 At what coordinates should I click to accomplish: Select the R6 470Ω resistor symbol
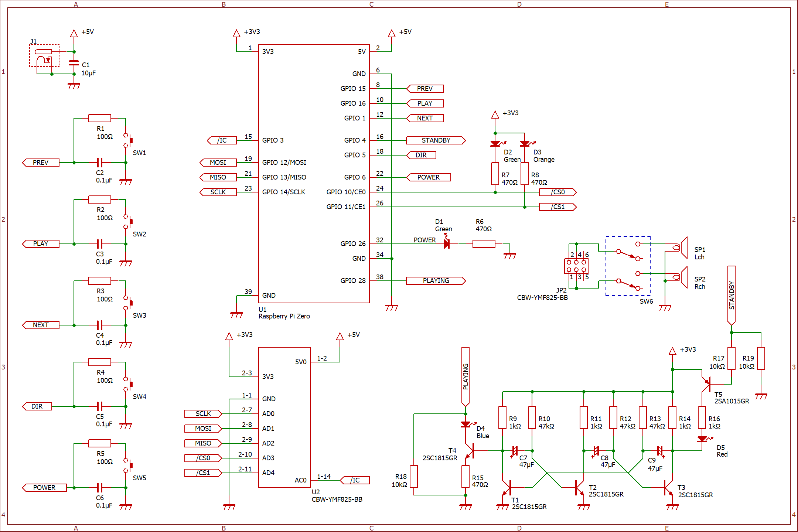tap(484, 244)
